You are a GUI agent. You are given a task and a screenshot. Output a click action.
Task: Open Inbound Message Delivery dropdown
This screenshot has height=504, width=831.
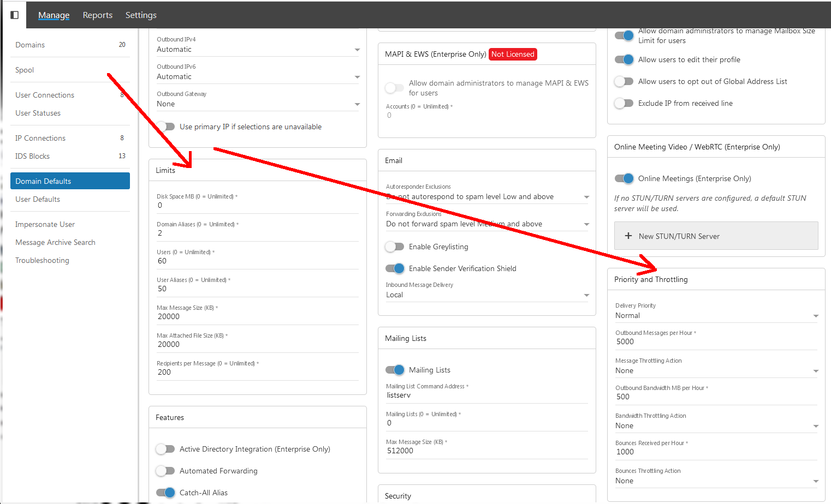487,295
